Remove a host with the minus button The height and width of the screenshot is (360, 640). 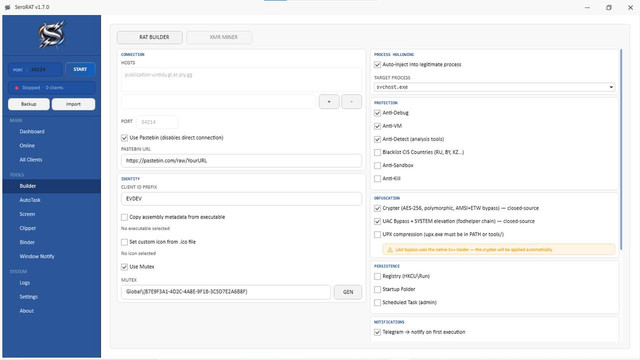tap(351, 102)
